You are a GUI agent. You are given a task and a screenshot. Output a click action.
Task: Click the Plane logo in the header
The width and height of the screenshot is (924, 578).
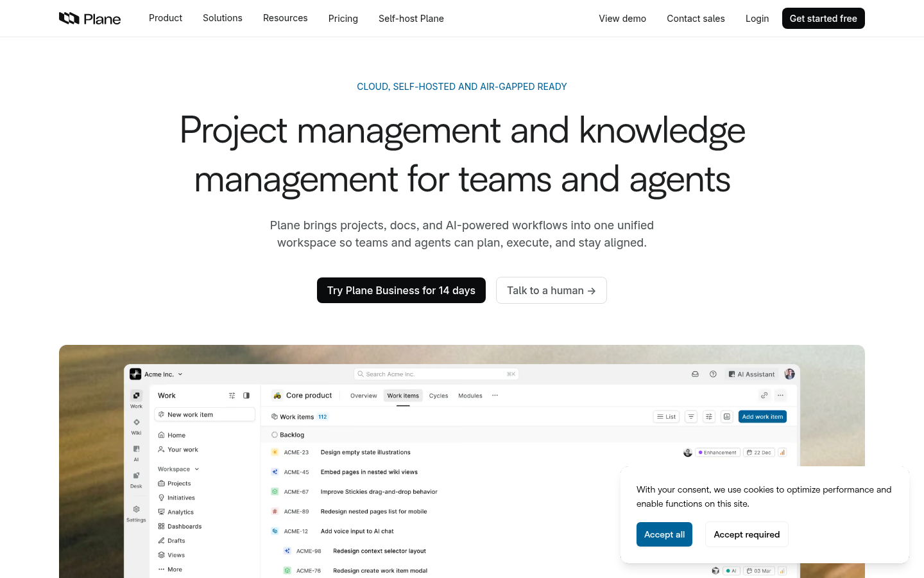pyautogui.click(x=90, y=19)
